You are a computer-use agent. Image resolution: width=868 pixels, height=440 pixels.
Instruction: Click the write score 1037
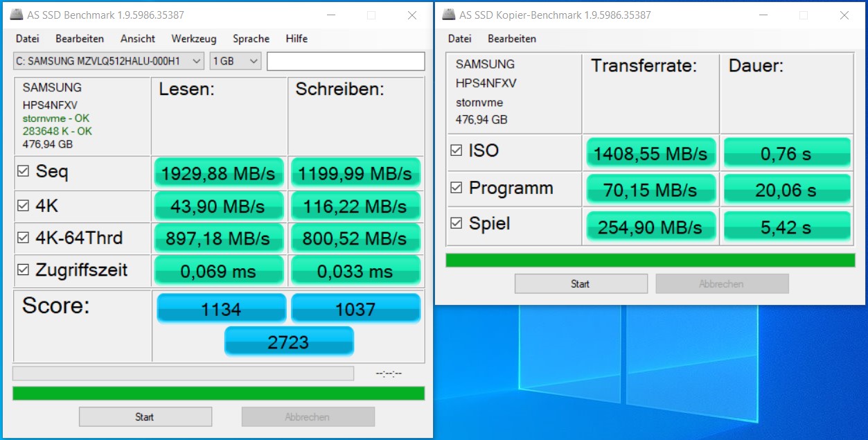pyautogui.click(x=355, y=308)
